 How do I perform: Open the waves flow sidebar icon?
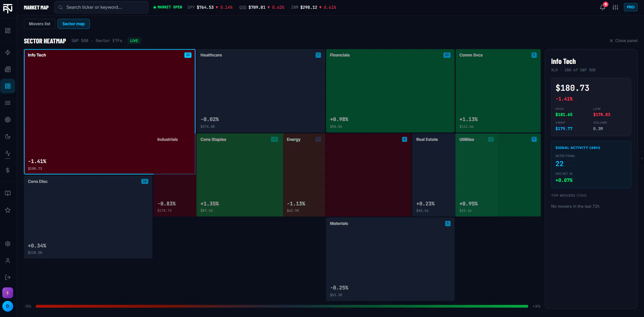coord(8,103)
